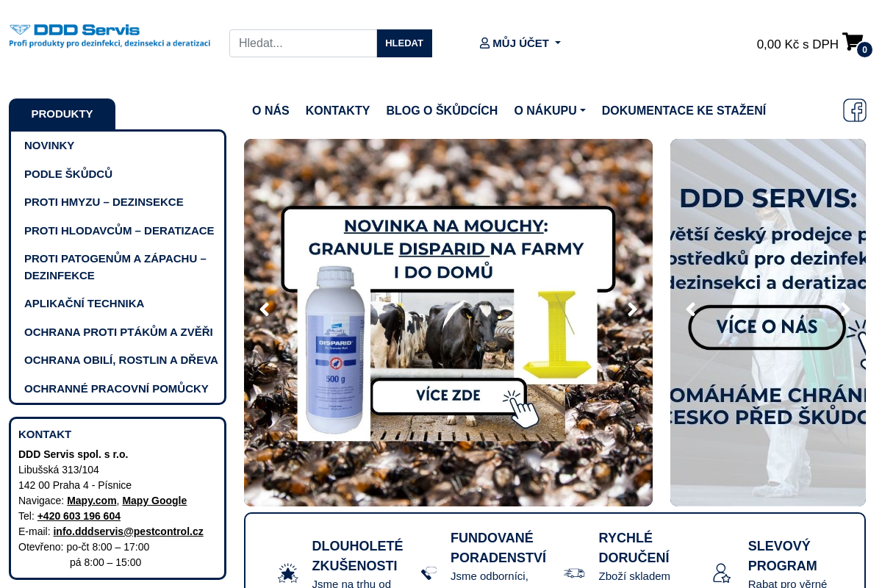
Task: Click the star icon for Dlouholeté zkušenosti
Action: coord(287,573)
